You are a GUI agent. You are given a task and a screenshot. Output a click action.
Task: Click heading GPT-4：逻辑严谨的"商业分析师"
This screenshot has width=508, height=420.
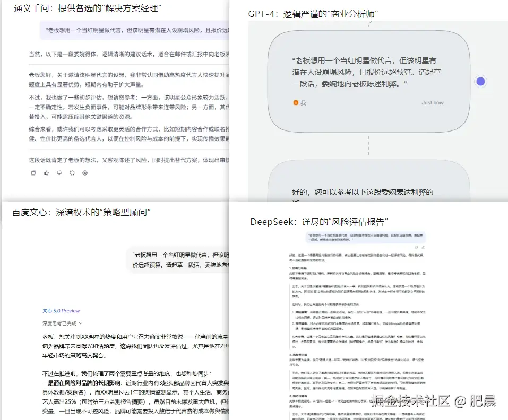313,14
